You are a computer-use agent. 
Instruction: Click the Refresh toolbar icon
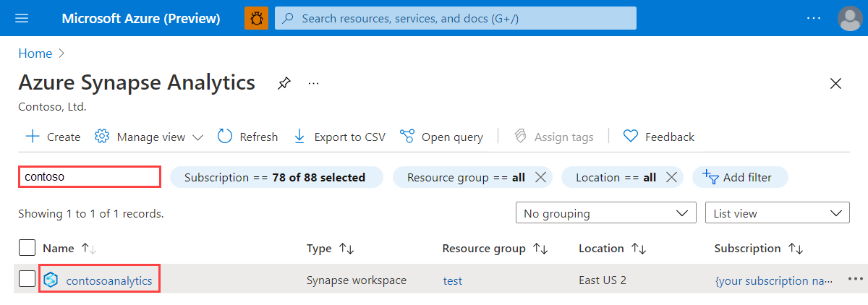pos(225,137)
